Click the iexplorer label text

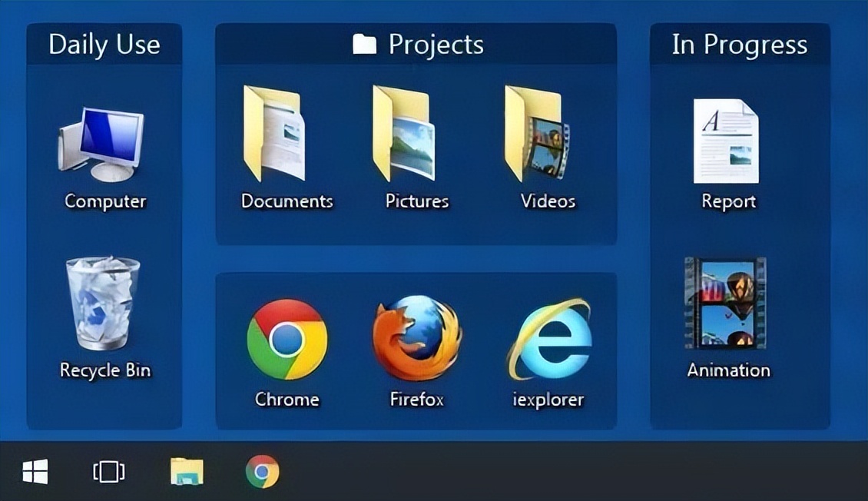pyautogui.click(x=548, y=399)
